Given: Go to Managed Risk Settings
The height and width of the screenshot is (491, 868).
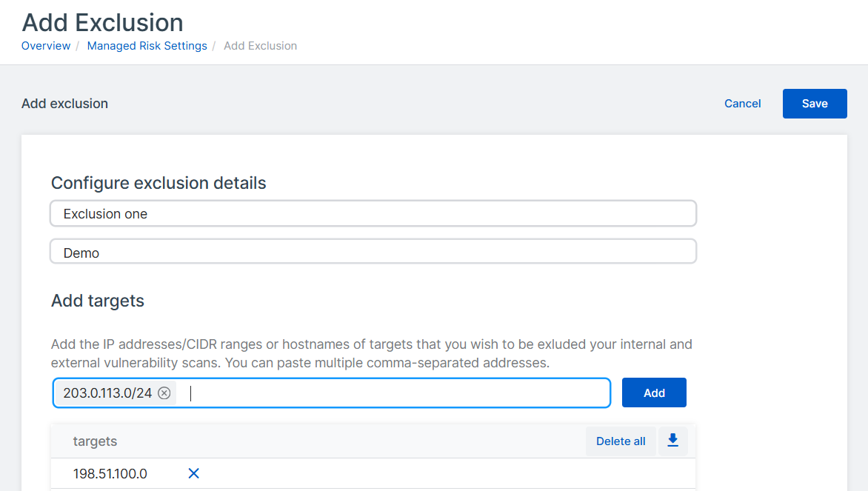Looking at the screenshot, I should [147, 45].
